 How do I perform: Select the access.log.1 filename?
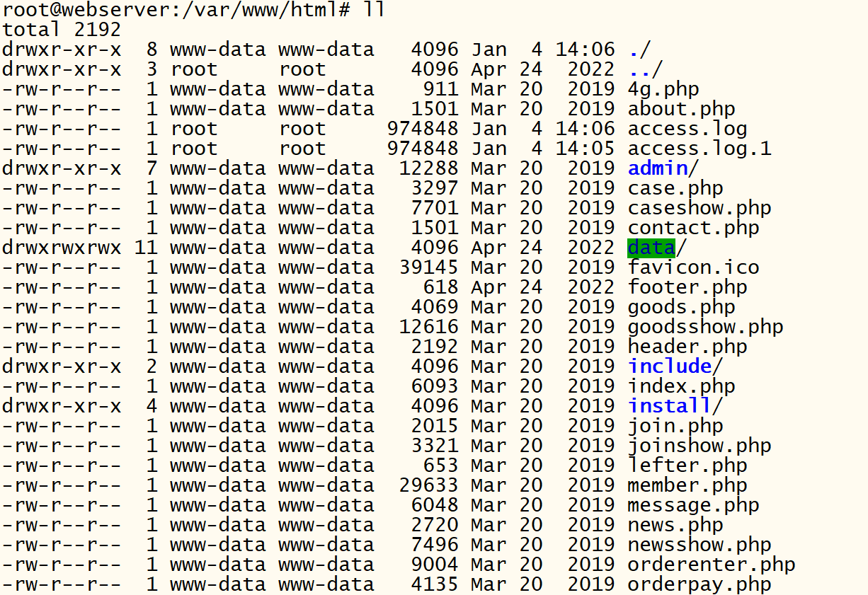click(699, 149)
